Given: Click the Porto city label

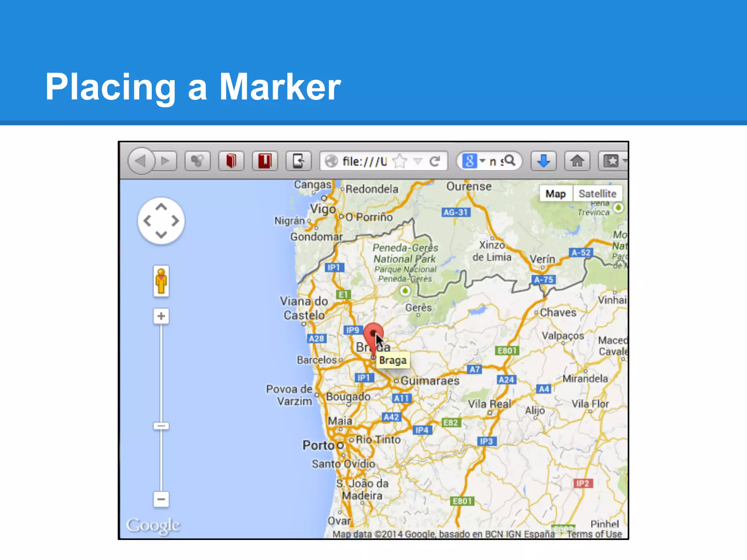Looking at the screenshot, I should click(318, 445).
